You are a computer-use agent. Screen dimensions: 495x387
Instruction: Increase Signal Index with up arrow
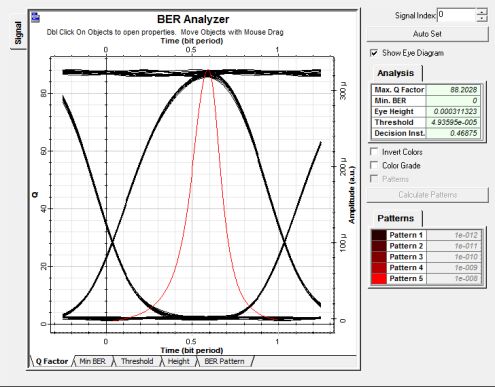tap(482, 12)
